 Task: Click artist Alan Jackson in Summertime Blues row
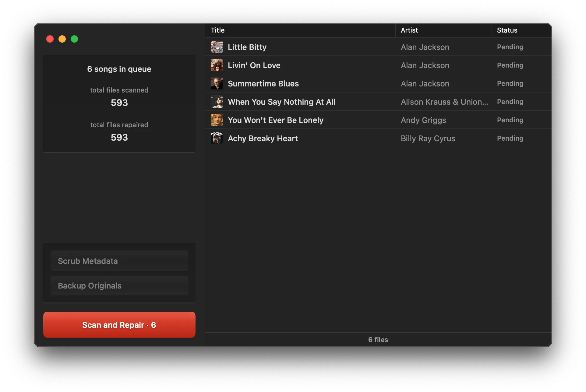pyautogui.click(x=425, y=84)
